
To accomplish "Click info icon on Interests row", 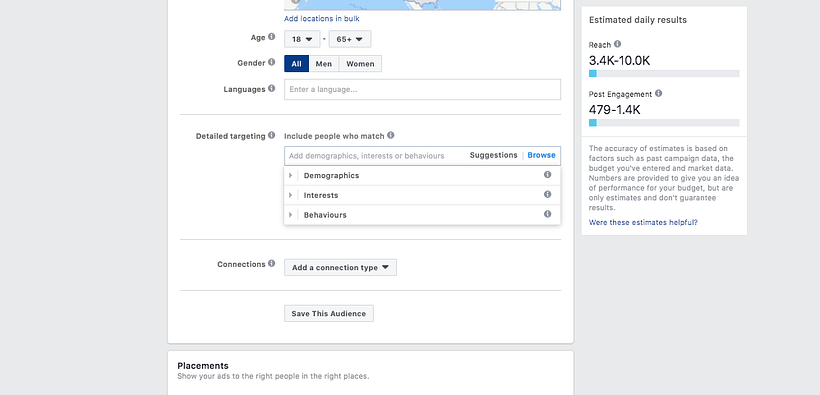I will tap(548, 194).
